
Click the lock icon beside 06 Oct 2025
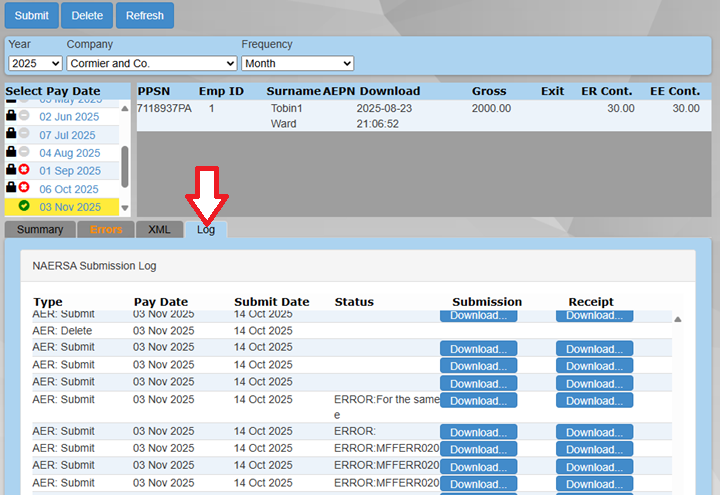[x=11, y=189]
